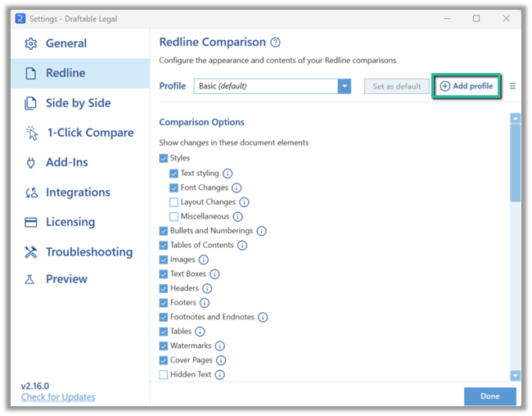
Task: Toggle the Footnotes and Endnotes checkbox
Action: coord(164,317)
